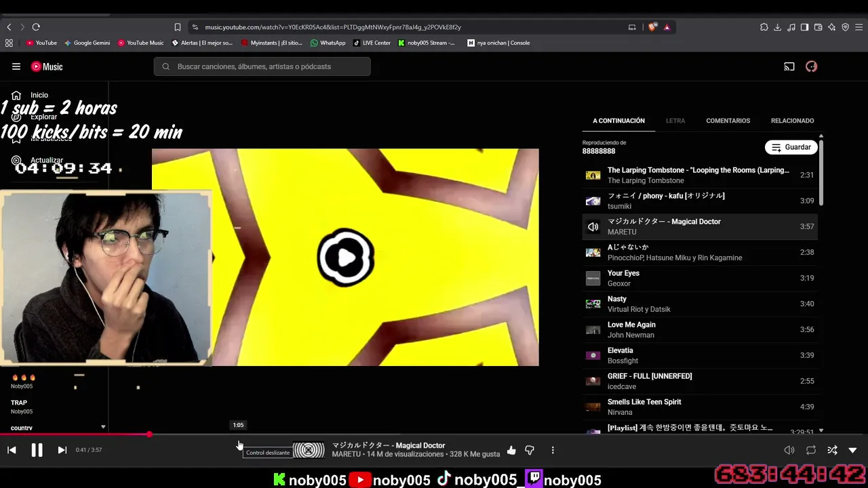Click the Your Eyes thumbnail

pos(593,278)
